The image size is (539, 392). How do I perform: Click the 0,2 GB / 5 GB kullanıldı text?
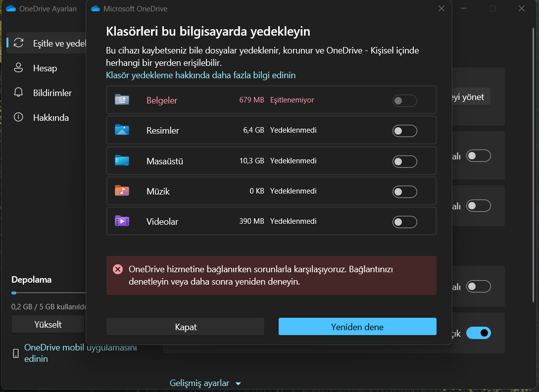49,306
